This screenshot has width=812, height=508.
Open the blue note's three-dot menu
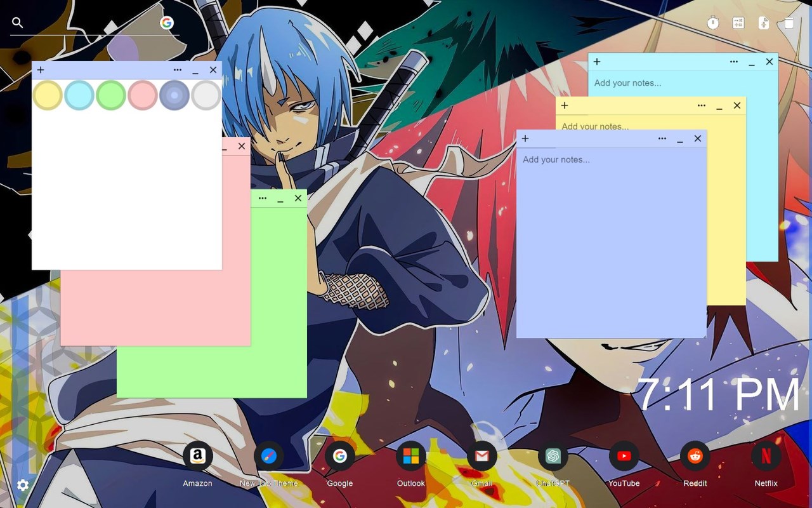coord(662,138)
